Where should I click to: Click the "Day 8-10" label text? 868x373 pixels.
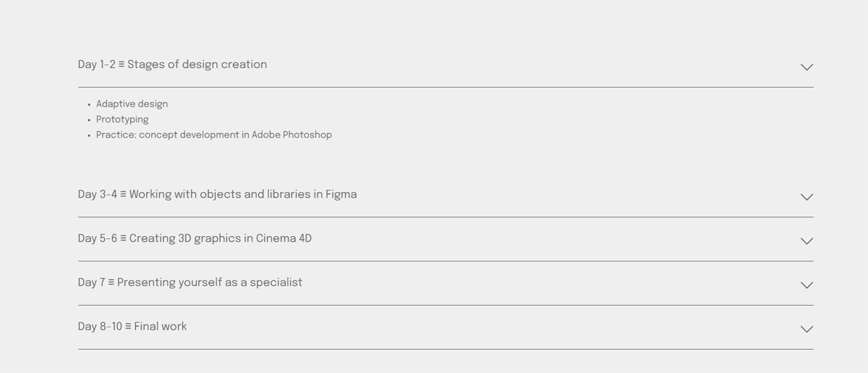pos(100,327)
